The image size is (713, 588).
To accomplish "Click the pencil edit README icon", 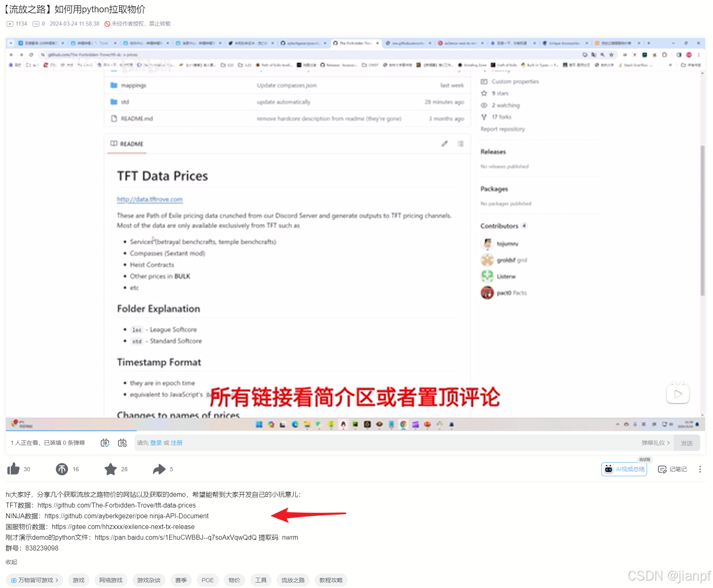I will click(x=445, y=144).
